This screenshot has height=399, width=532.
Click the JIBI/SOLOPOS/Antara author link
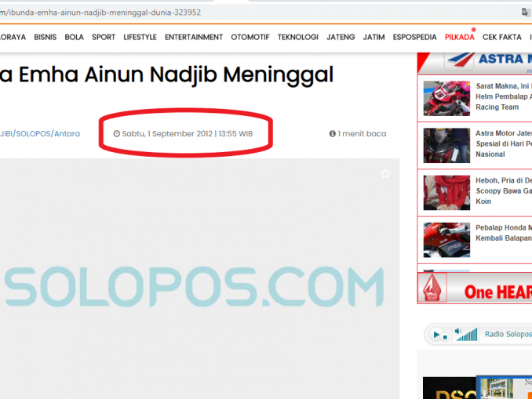[40, 134]
